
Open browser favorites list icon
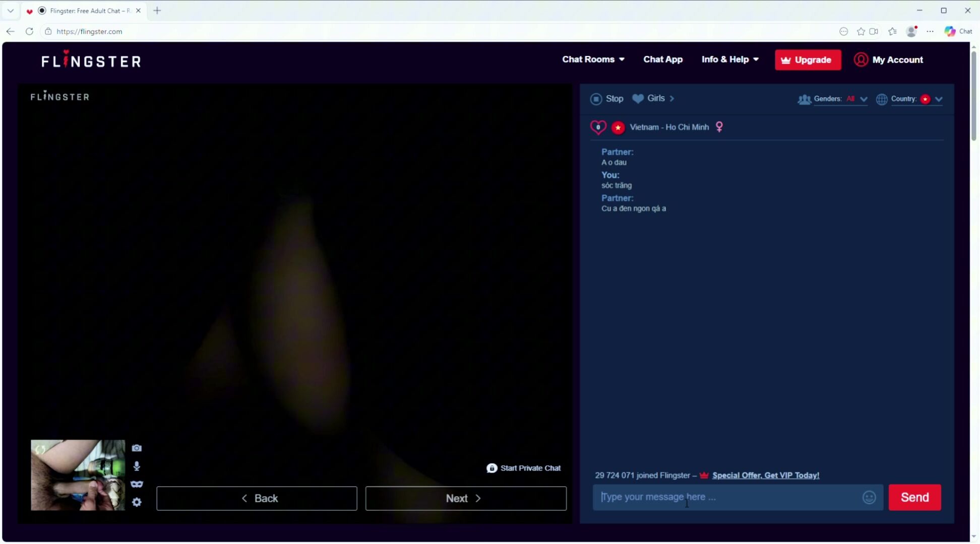click(x=892, y=31)
